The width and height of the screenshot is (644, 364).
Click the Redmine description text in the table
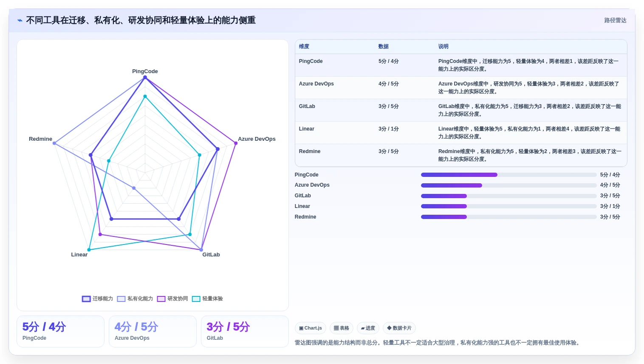(x=530, y=155)
